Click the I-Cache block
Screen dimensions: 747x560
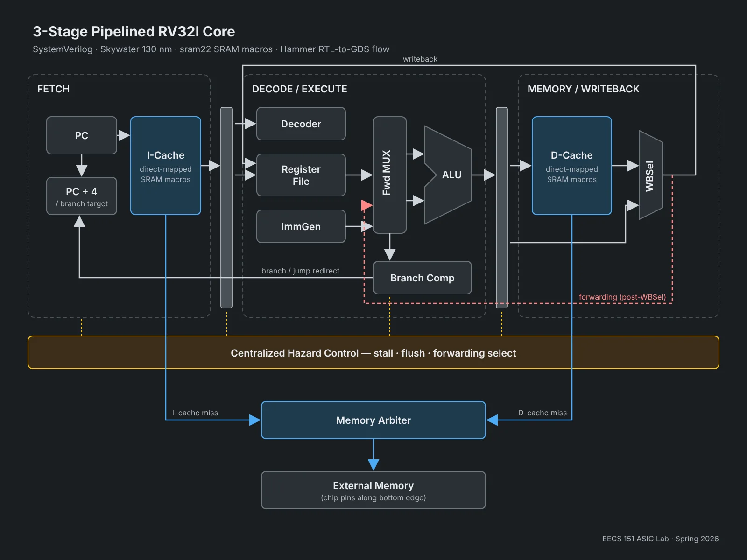tap(166, 166)
